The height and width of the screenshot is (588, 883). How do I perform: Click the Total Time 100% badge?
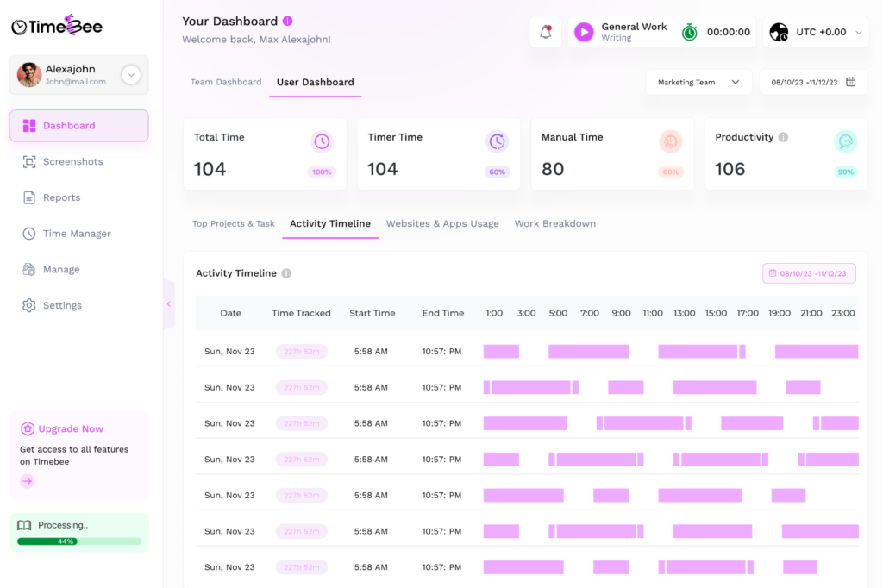click(322, 172)
